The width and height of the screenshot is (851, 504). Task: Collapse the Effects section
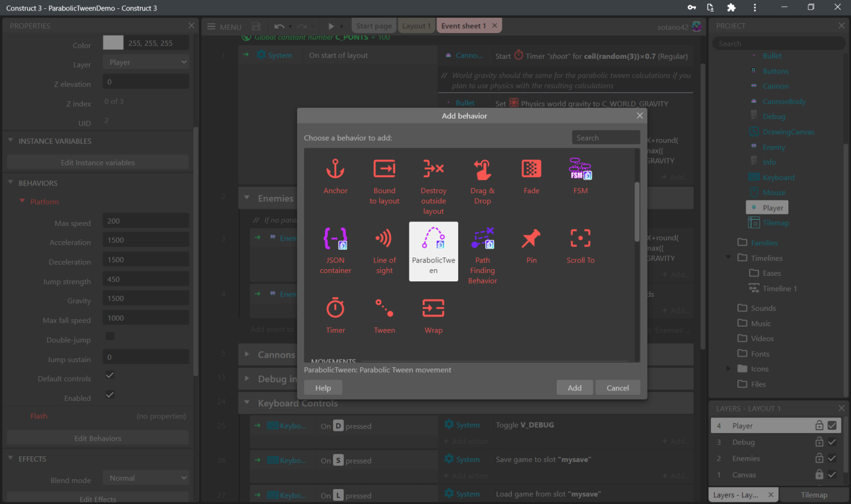[11, 458]
